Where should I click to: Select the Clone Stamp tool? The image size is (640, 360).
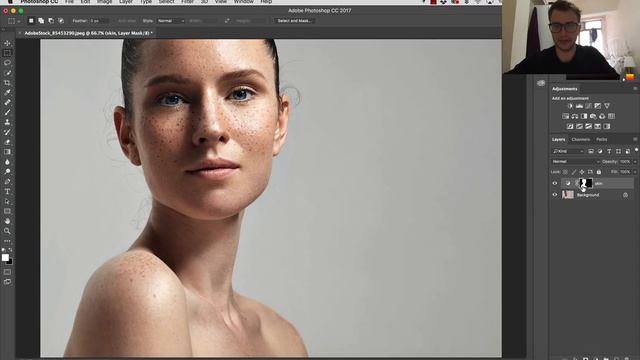coord(7,122)
